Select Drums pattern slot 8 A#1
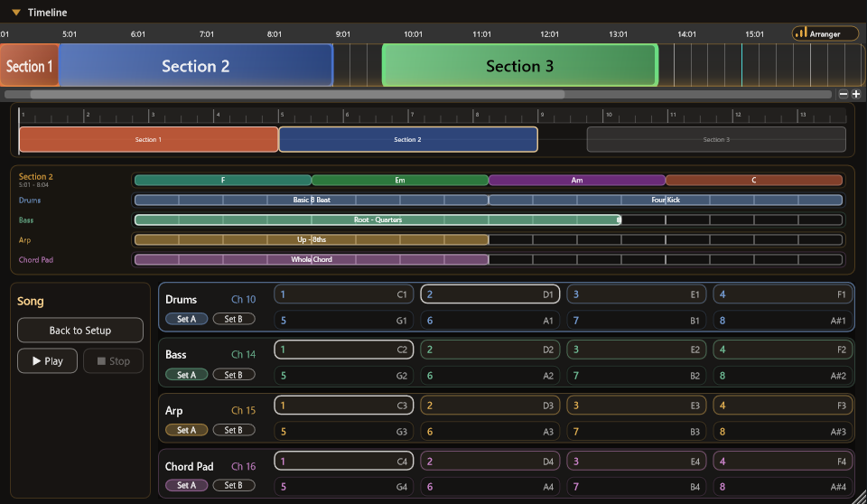Screen dimensions: 867x504 coord(783,321)
